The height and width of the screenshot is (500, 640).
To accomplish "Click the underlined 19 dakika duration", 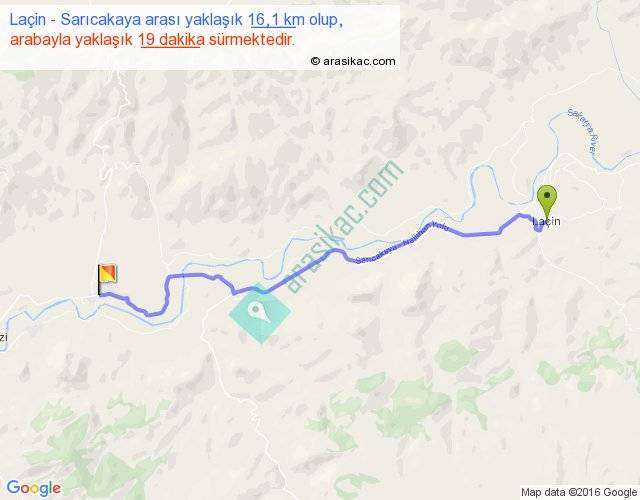I will (x=171, y=40).
